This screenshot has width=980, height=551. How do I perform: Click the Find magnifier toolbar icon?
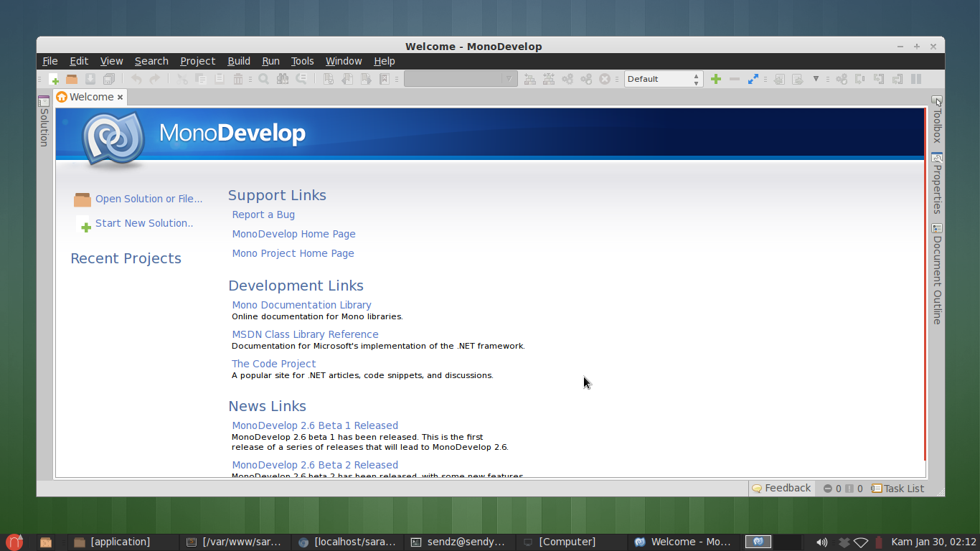pos(264,79)
